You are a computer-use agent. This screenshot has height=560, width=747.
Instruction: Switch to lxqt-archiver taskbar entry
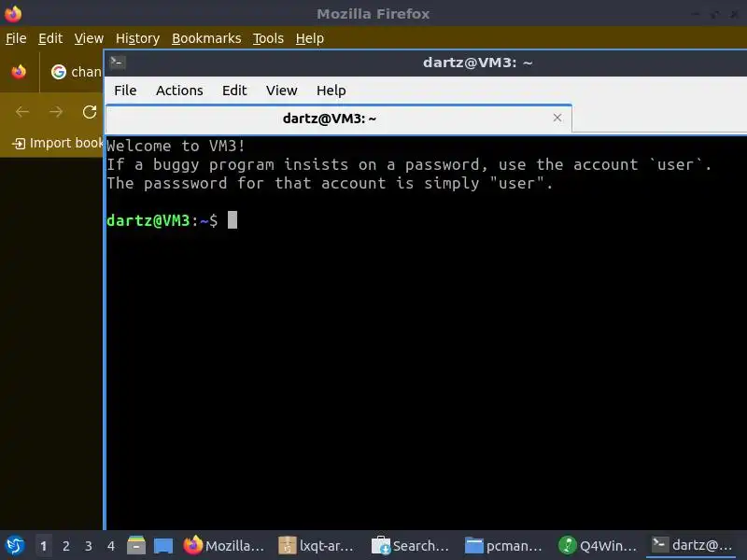[317, 546]
